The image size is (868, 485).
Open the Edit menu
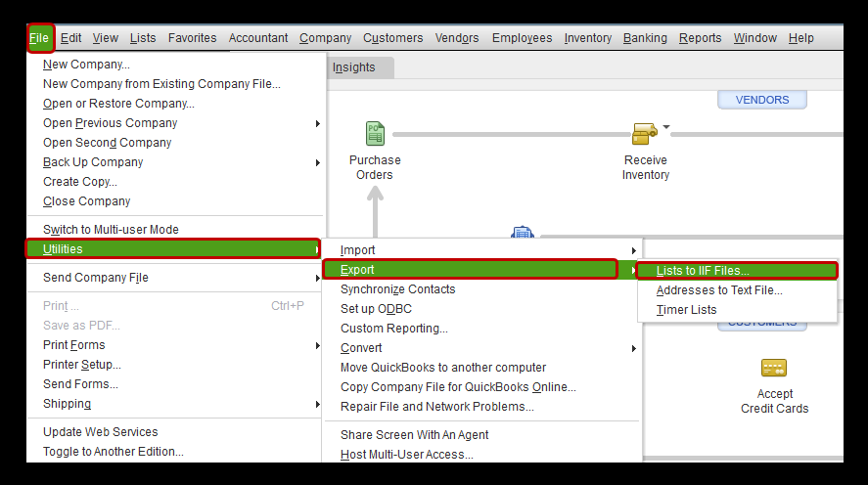(70, 38)
